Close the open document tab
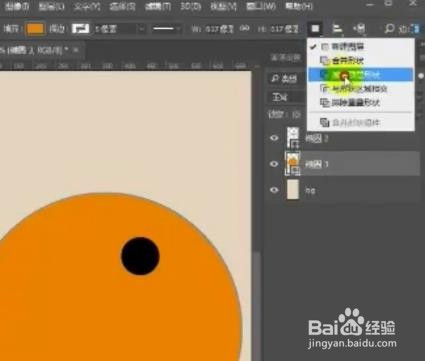The image size is (425, 361). 76,50
